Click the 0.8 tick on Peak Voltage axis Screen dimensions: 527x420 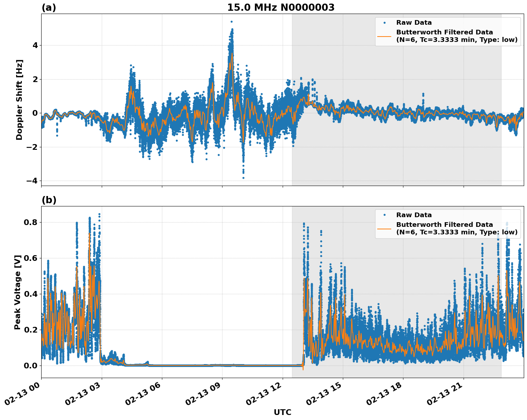31,222
